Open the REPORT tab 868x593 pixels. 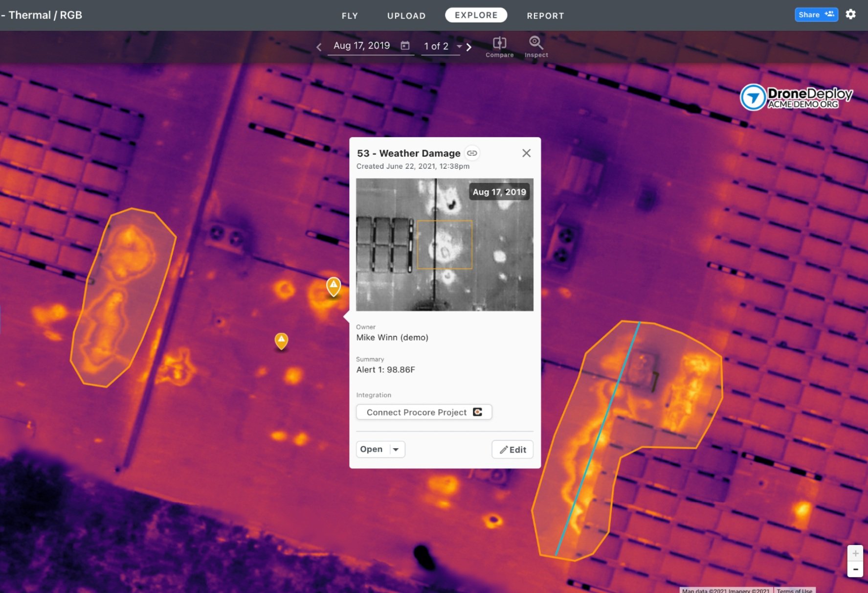coord(545,16)
